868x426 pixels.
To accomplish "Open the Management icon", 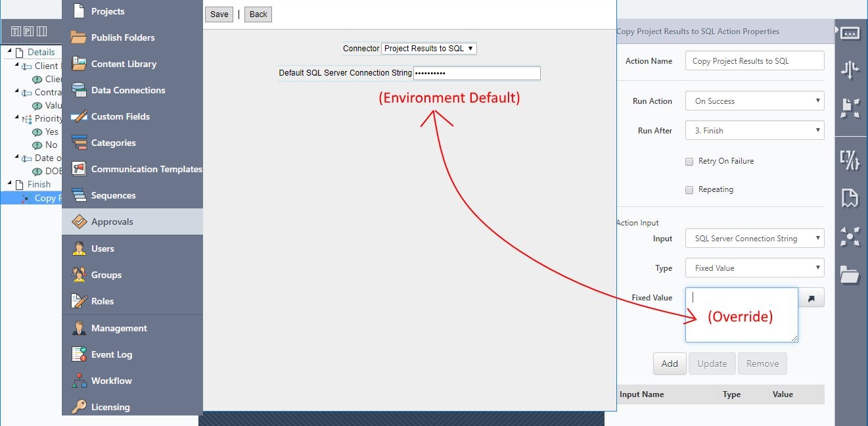I will [x=79, y=328].
